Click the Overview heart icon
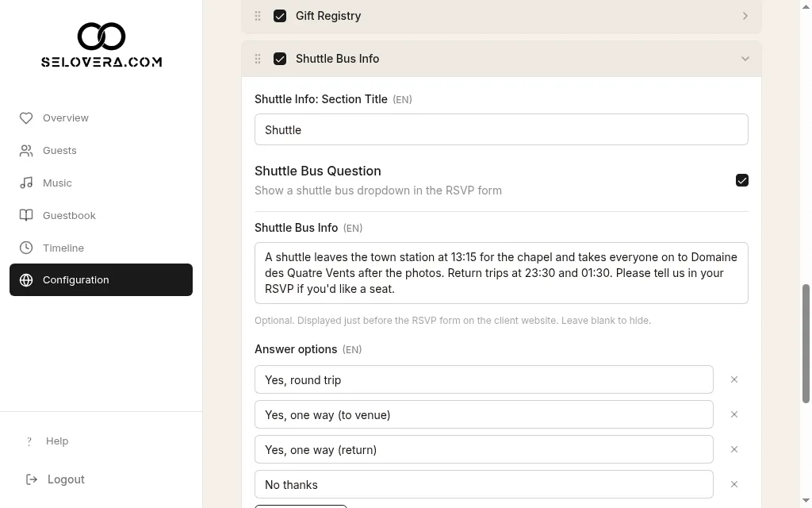Screen dimensions: 812x508 [26, 118]
